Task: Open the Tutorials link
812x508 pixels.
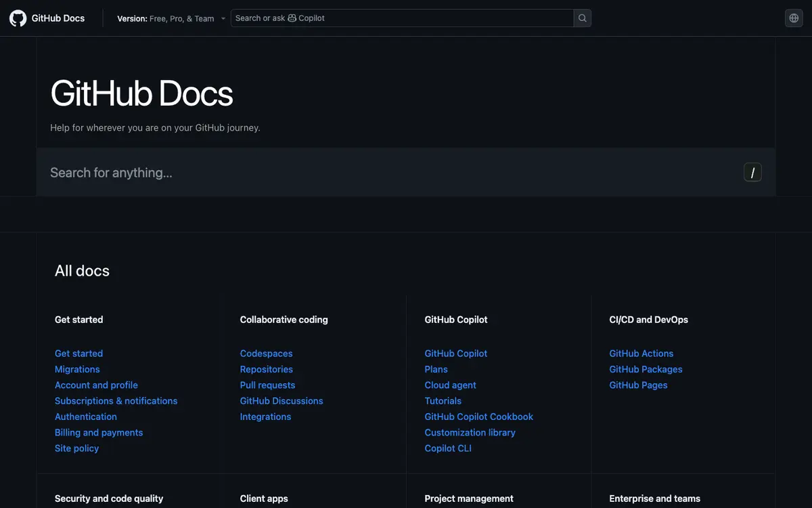Action: (x=443, y=401)
